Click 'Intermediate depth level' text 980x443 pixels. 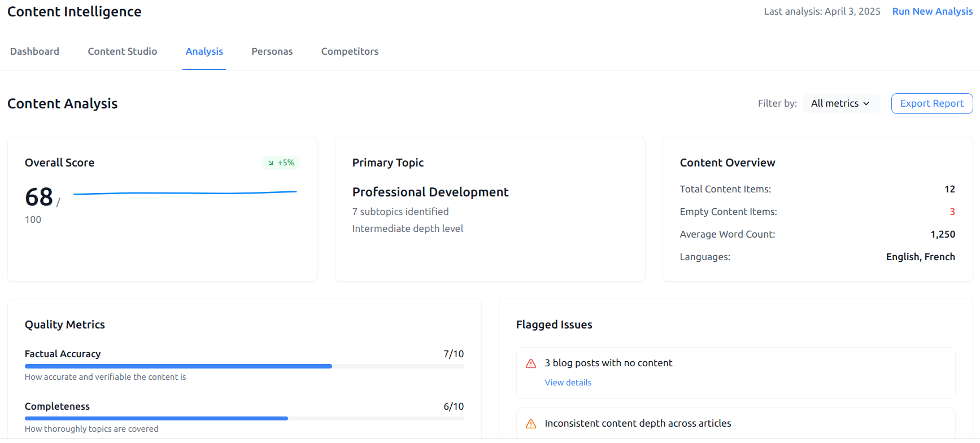tap(408, 229)
